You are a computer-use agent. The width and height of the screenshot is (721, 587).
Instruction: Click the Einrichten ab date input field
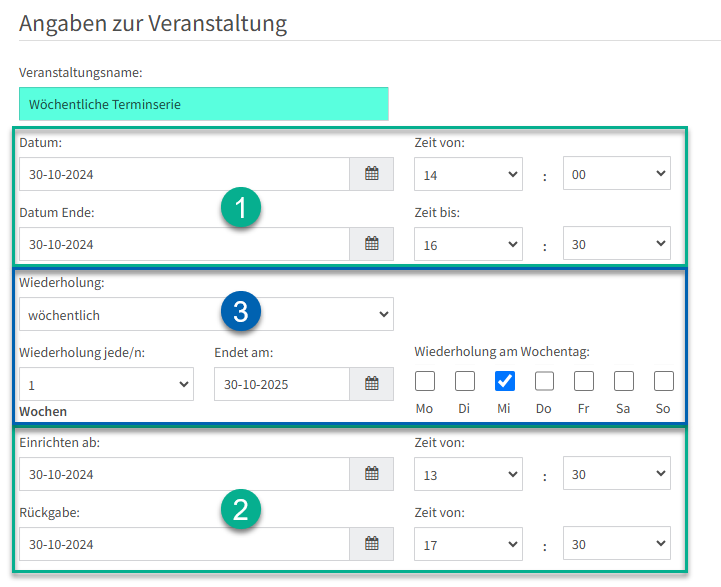point(184,474)
